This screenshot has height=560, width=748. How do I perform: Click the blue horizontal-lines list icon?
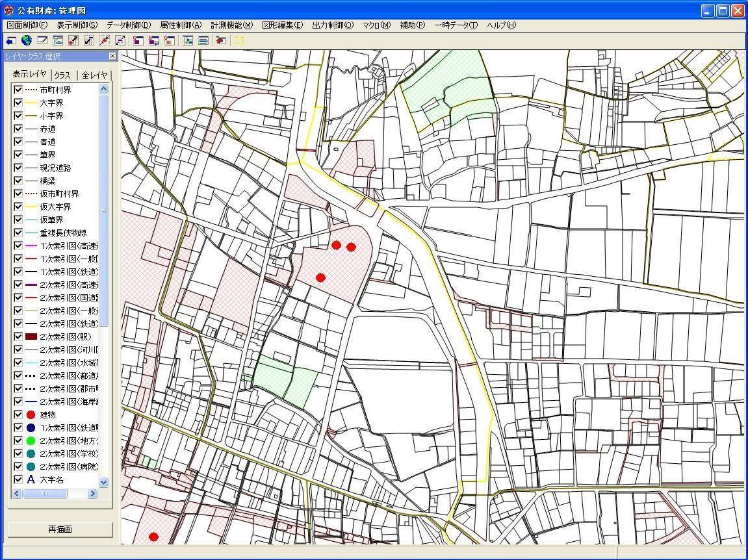tap(203, 40)
